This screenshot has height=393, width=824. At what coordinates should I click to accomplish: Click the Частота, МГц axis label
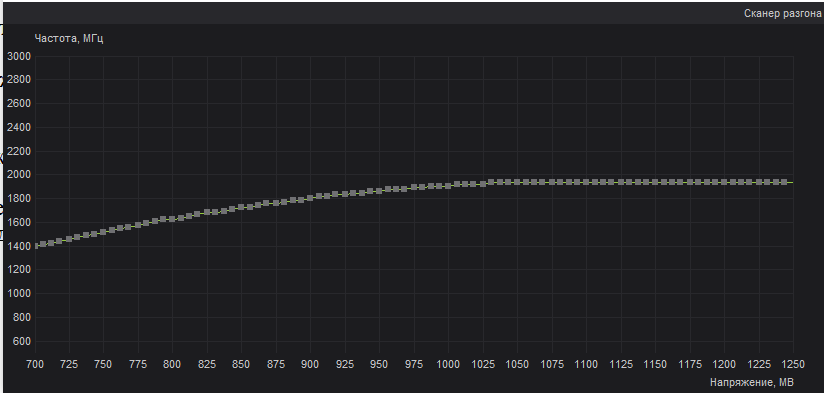pyautogui.click(x=69, y=38)
